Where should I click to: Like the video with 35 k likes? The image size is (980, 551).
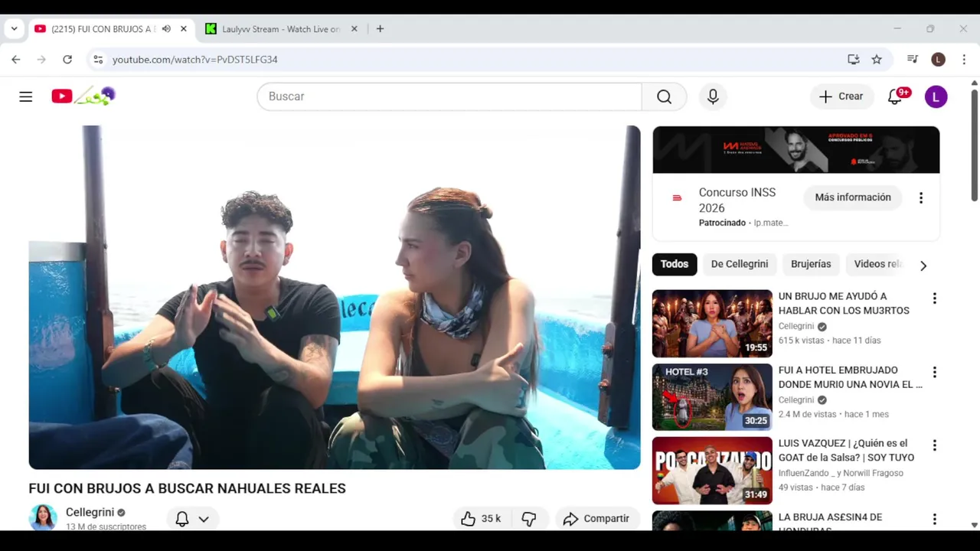481,519
